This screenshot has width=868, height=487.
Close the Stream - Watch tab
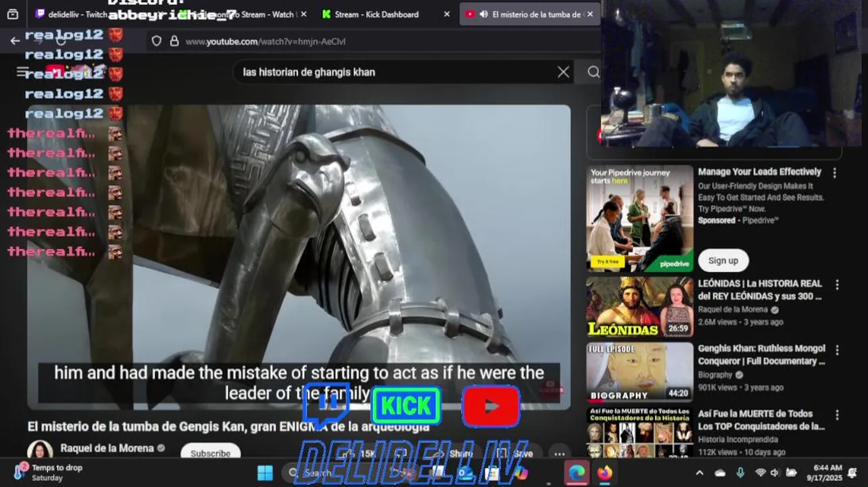click(x=304, y=14)
